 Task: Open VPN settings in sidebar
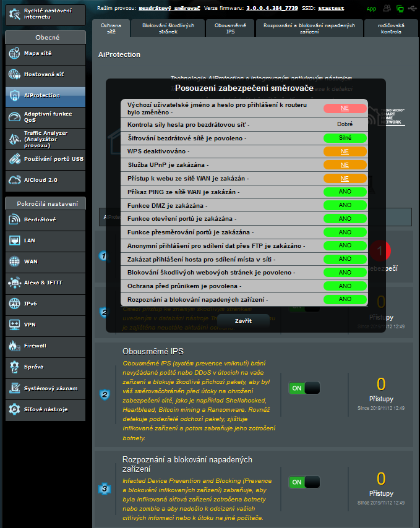pyautogui.click(x=43, y=325)
